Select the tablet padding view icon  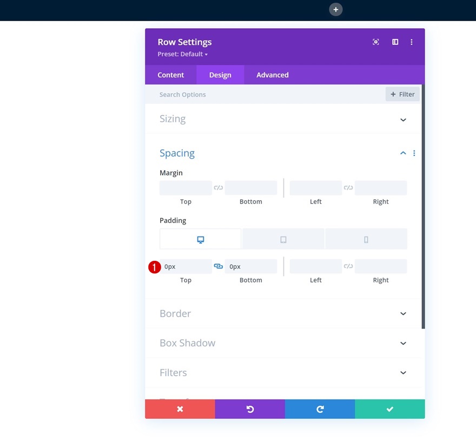283,239
